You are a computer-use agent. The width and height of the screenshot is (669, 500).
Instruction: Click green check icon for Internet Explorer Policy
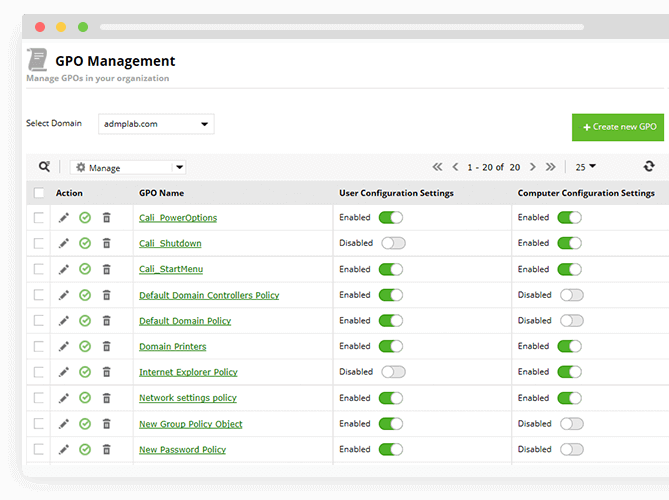click(85, 372)
